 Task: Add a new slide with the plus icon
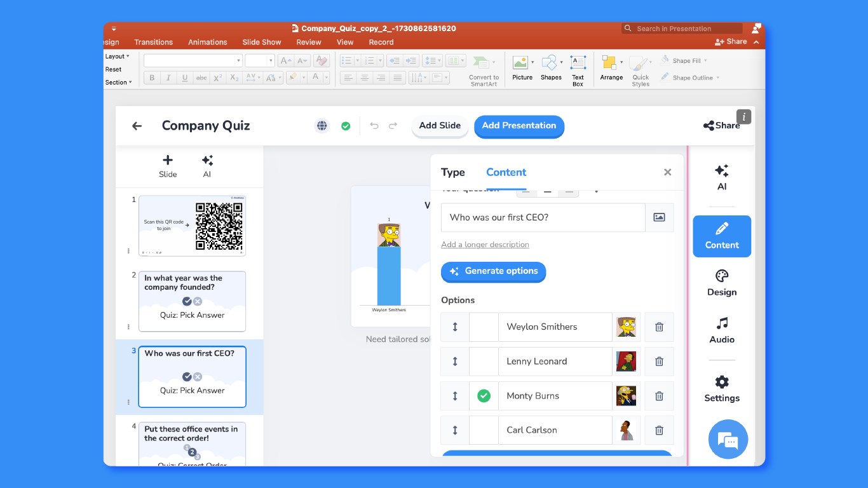[x=168, y=166]
